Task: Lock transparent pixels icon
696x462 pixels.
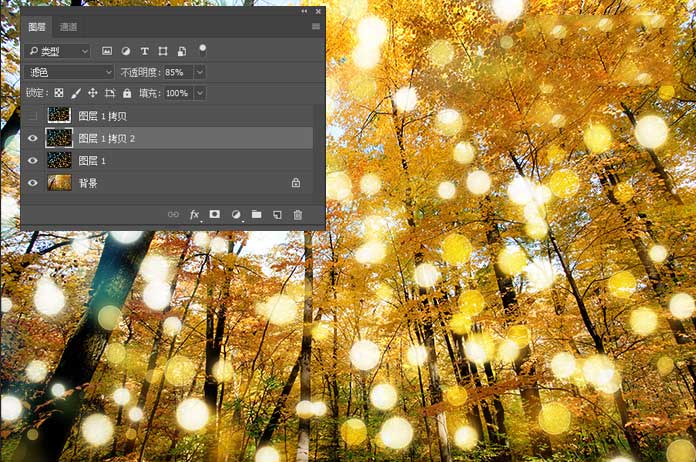Action: [59, 93]
